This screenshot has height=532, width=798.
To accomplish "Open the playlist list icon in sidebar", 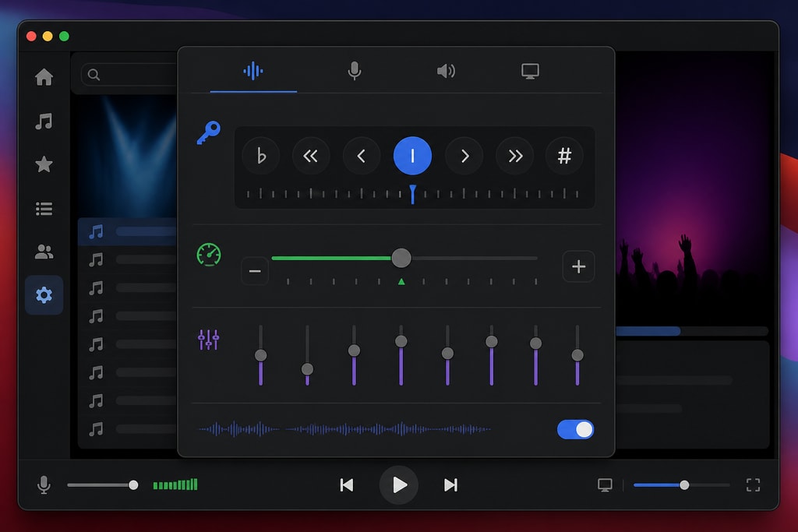I will pyautogui.click(x=44, y=209).
